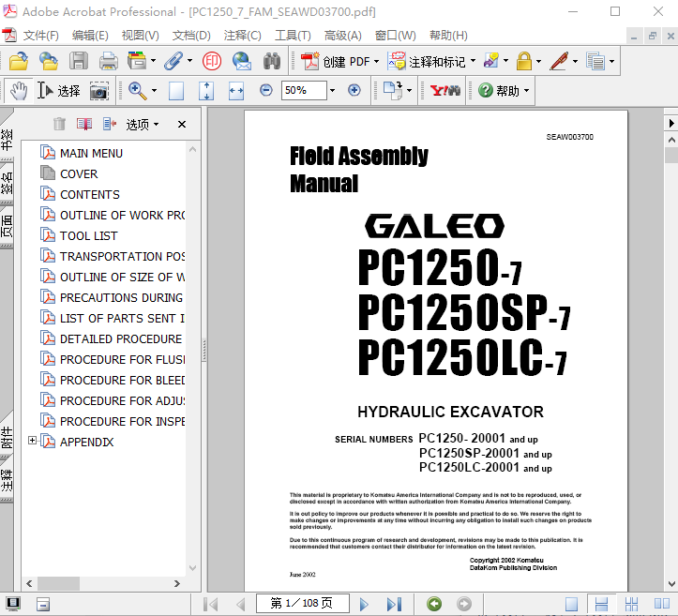Select the Zoom In magnifier tool
The height and width of the screenshot is (616, 678).
click(x=138, y=91)
